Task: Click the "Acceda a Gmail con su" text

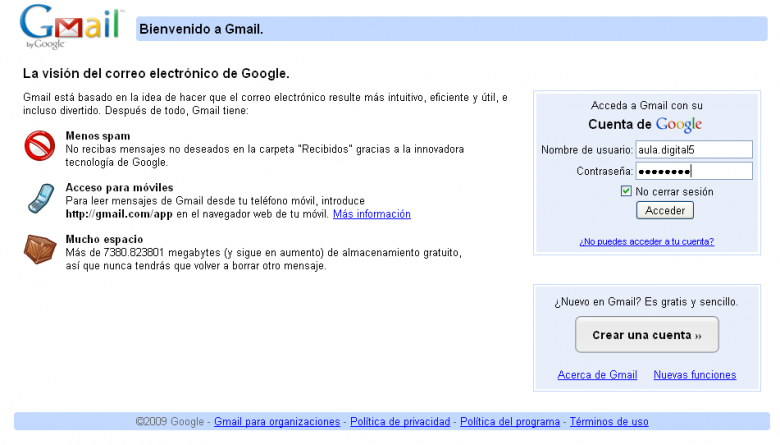Action: click(x=647, y=105)
